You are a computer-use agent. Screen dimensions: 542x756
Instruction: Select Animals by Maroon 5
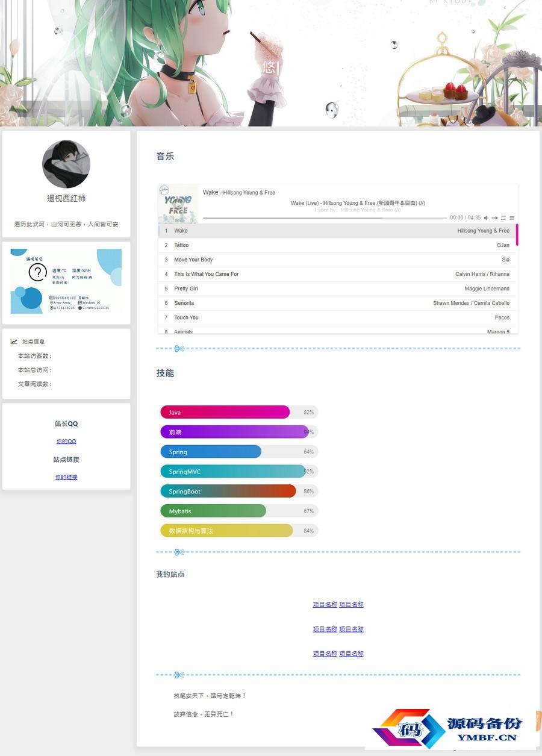[x=337, y=330]
